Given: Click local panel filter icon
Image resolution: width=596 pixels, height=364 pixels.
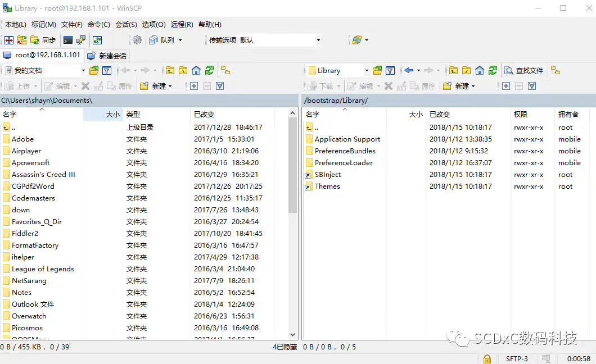Looking at the screenshot, I should tap(107, 70).
